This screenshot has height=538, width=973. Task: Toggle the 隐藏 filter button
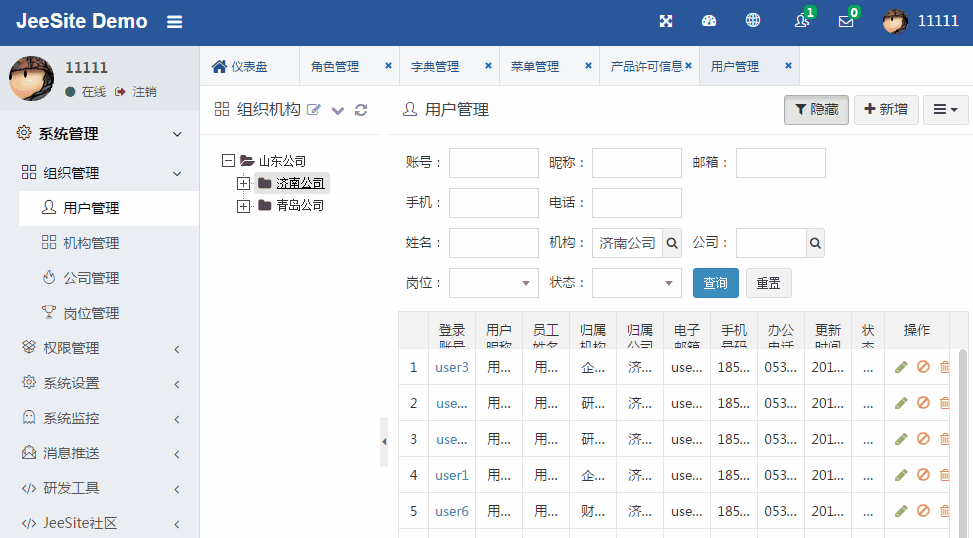tap(816, 110)
